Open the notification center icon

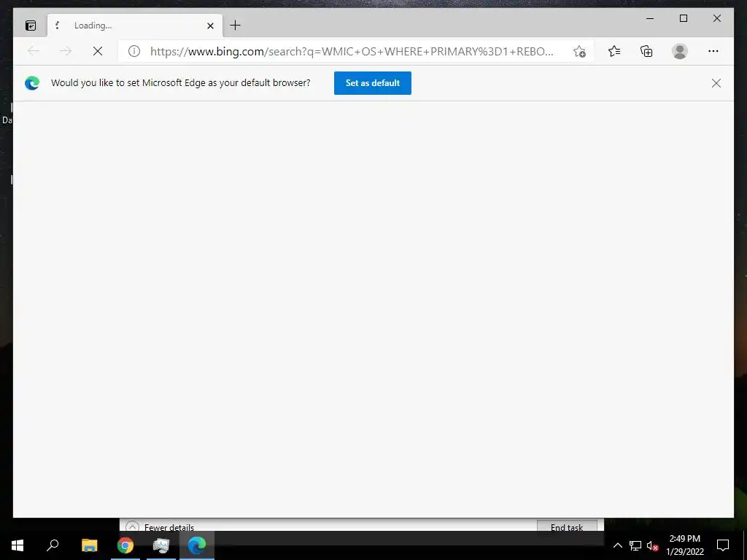[x=723, y=545]
